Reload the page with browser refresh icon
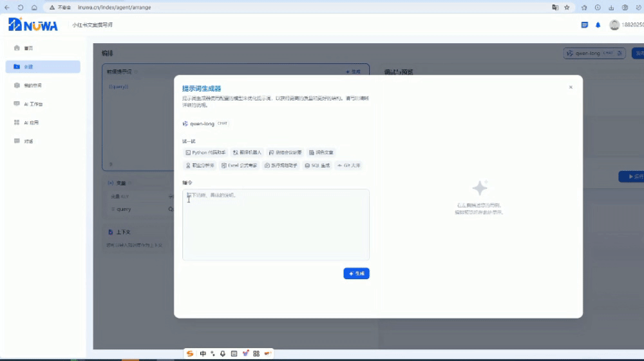Viewport: 644px width, 361px height. [x=21, y=7]
